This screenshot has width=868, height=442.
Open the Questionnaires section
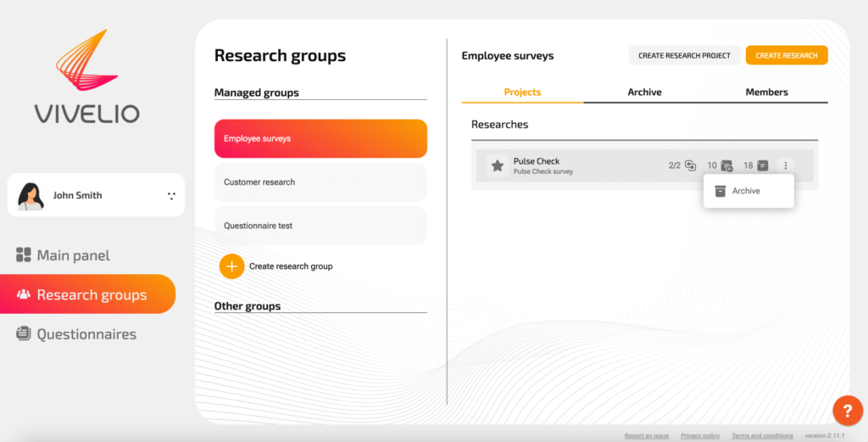[75, 334]
